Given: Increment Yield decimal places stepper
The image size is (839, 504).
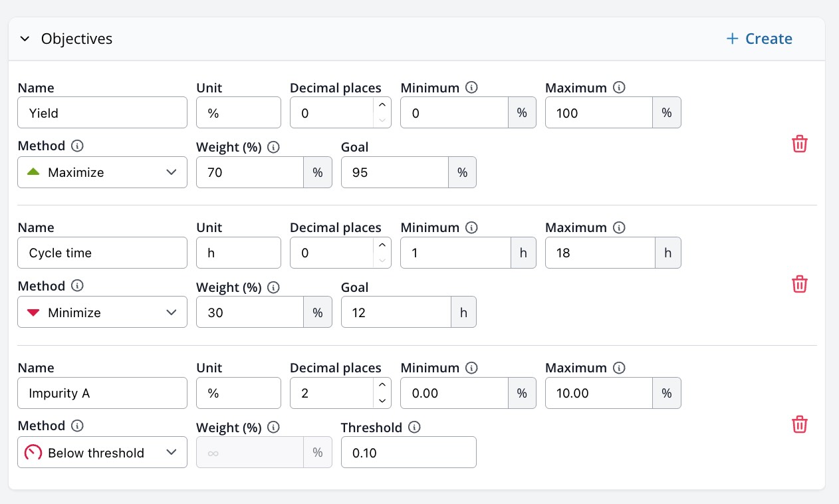Looking at the screenshot, I should (x=382, y=105).
